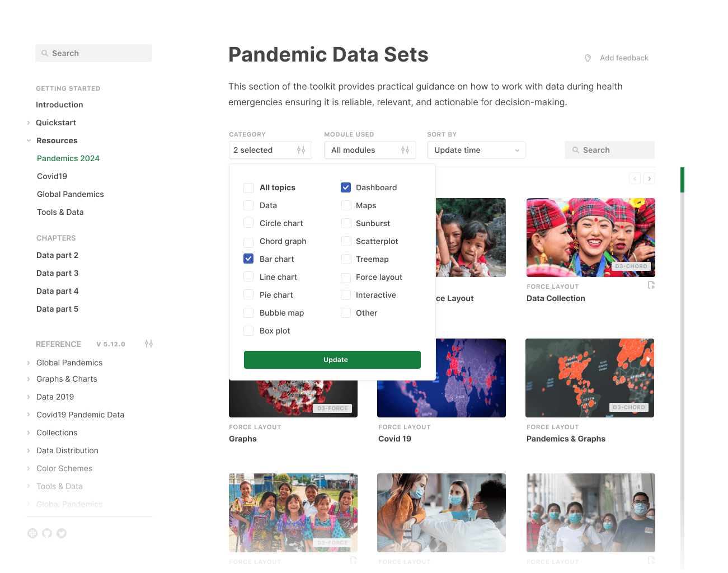Open the Category dropdown showing 2 selected

pos(270,150)
